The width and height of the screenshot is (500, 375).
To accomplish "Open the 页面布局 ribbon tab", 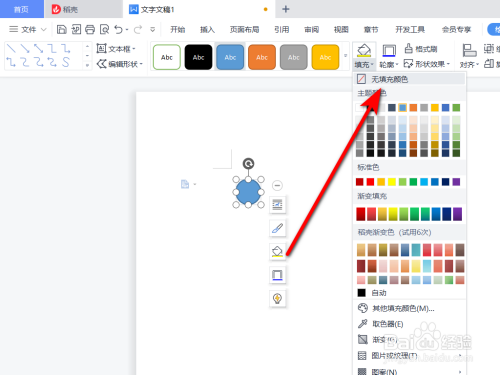I will (x=244, y=30).
